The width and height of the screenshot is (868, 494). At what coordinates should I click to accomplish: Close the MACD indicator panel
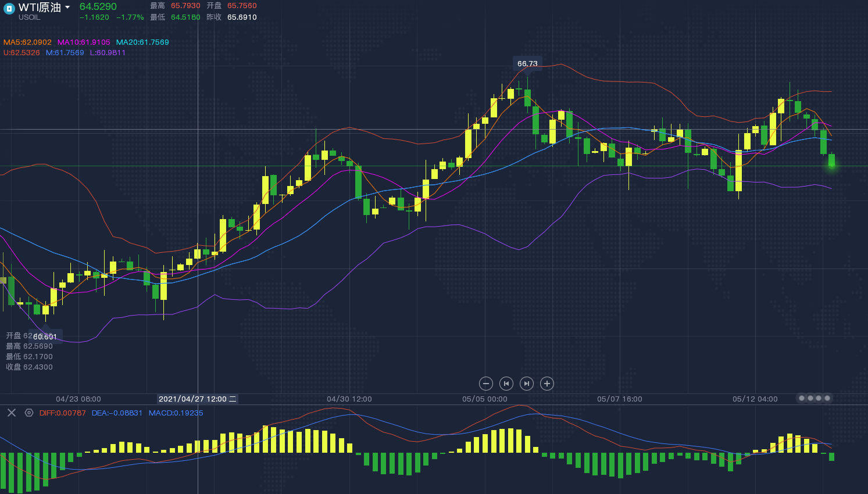[x=11, y=413]
